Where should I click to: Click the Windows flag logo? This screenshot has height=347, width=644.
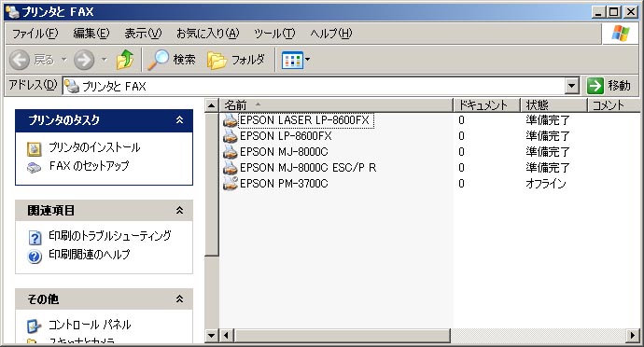click(620, 34)
